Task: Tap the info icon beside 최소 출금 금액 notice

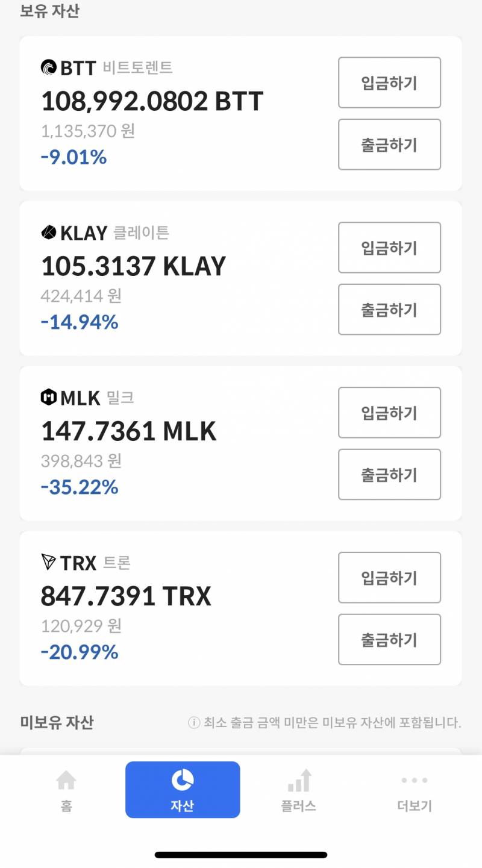Action: click(194, 722)
